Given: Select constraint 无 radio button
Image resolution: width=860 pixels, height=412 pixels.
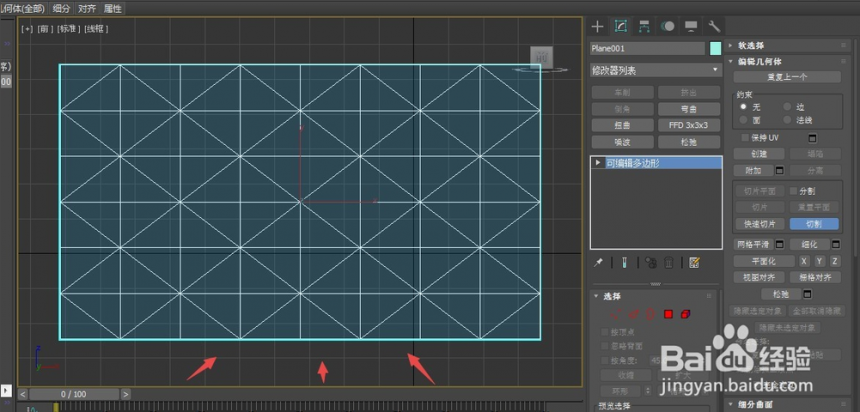Looking at the screenshot, I should coord(744,106).
